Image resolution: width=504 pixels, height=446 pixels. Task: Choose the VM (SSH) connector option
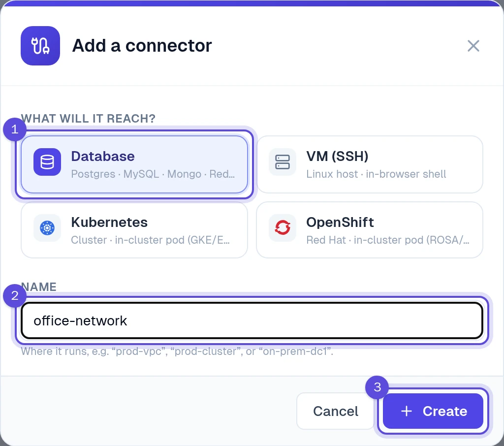click(x=370, y=164)
